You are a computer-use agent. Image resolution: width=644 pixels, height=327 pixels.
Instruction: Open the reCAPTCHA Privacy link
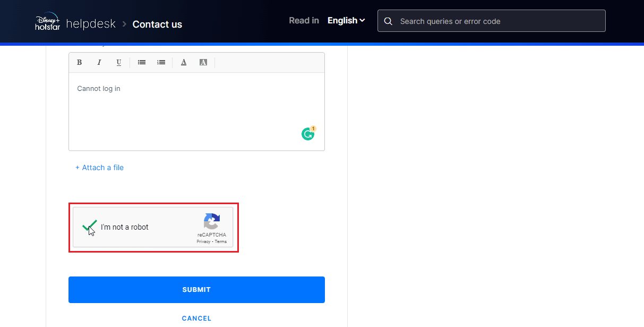(x=203, y=241)
